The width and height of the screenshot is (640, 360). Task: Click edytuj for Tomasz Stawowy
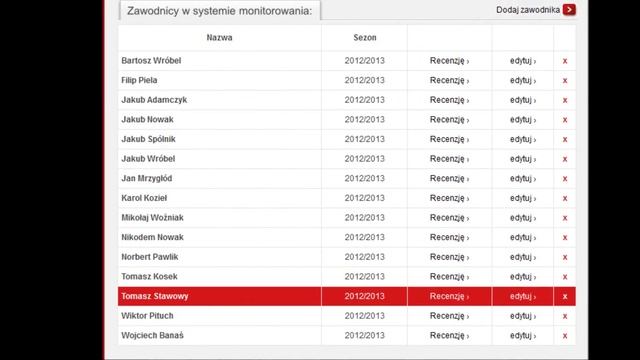(x=523, y=296)
